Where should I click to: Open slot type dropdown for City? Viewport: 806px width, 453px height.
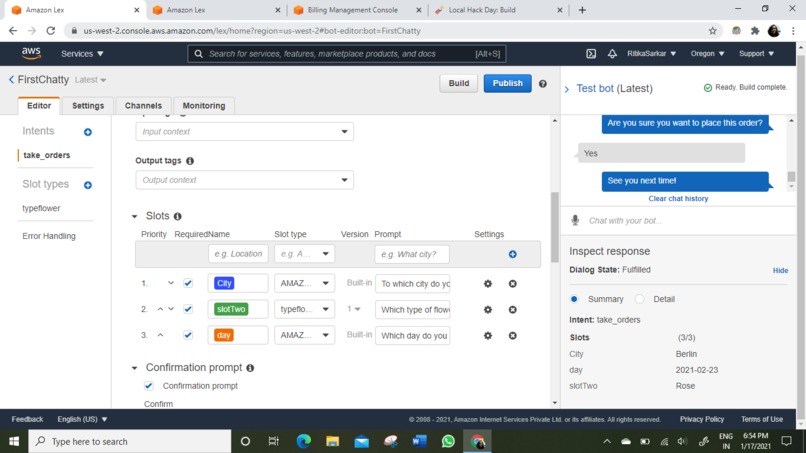tap(304, 283)
